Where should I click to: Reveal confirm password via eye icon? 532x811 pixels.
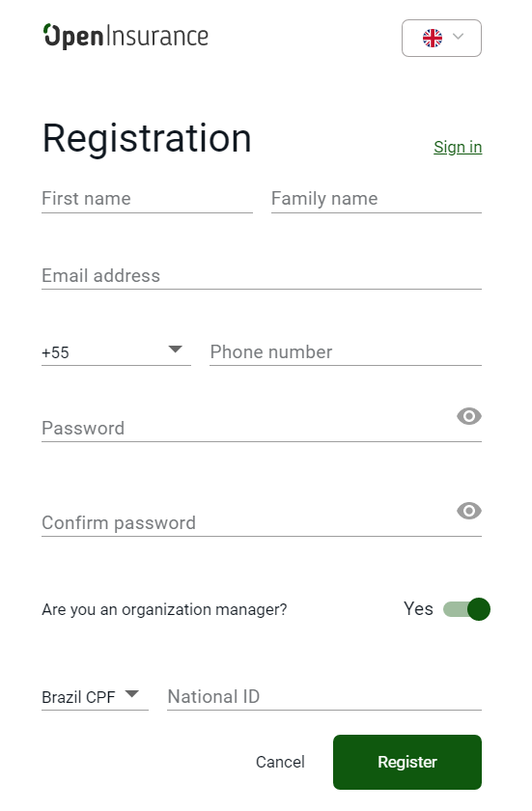[x=469, y=511]
